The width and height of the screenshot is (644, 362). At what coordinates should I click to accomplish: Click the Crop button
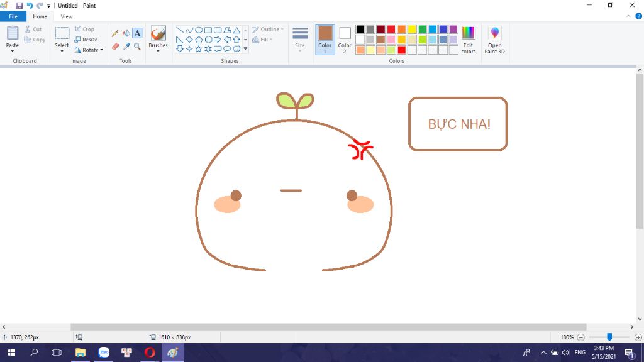[85, 29]
